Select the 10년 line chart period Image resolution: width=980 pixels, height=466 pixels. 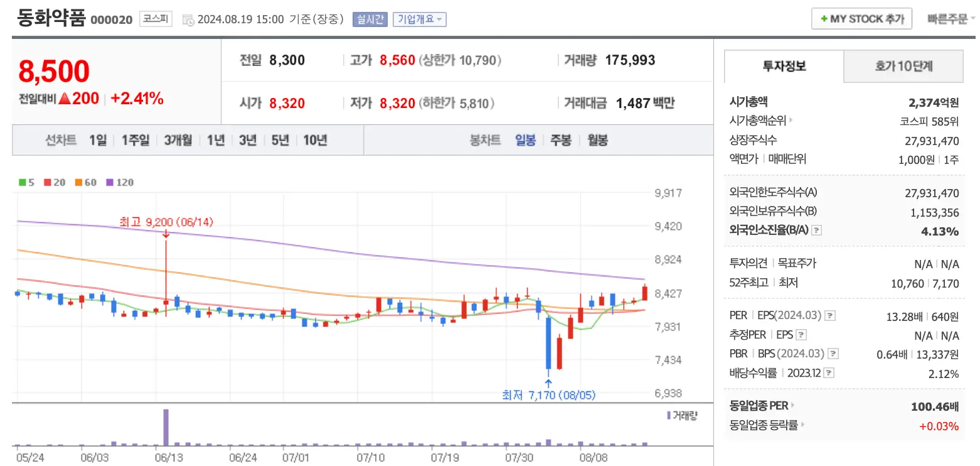[x=315, y=140]
